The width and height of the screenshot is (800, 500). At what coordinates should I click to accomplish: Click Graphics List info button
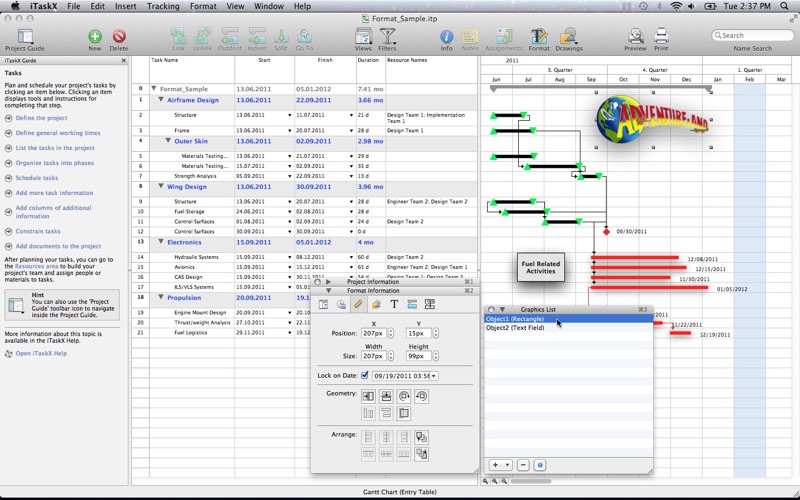[540, 465]
